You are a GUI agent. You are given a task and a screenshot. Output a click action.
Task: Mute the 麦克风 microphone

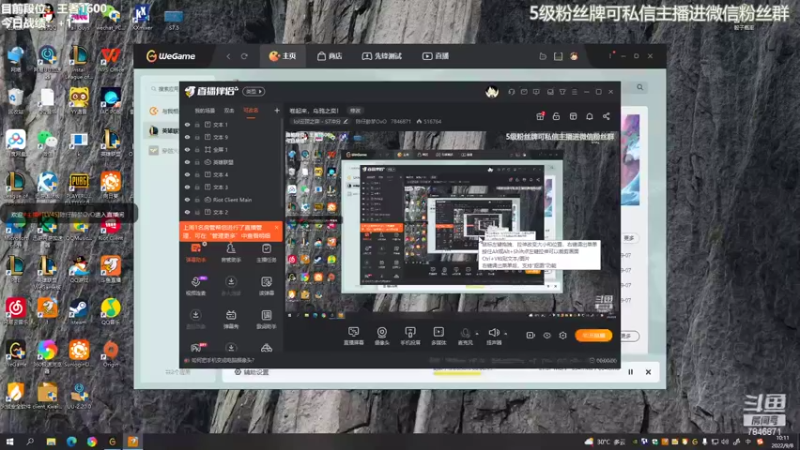pyautogui.click(x=465, y=336)
